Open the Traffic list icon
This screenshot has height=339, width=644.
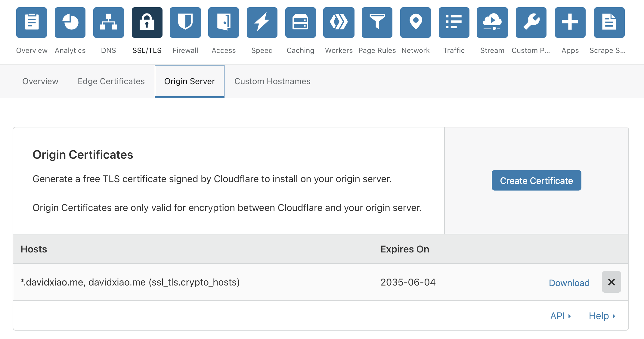[x=454, y=23]
